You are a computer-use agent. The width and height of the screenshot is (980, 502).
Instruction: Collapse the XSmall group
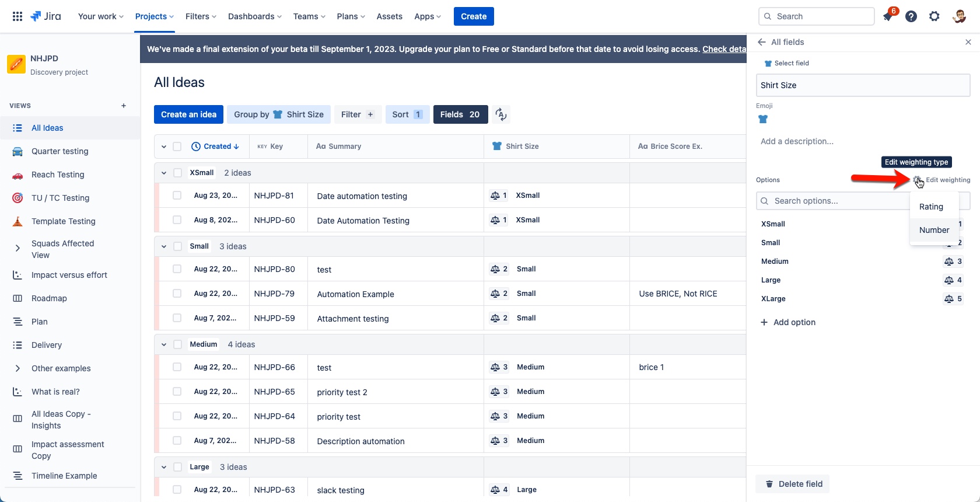164,173
